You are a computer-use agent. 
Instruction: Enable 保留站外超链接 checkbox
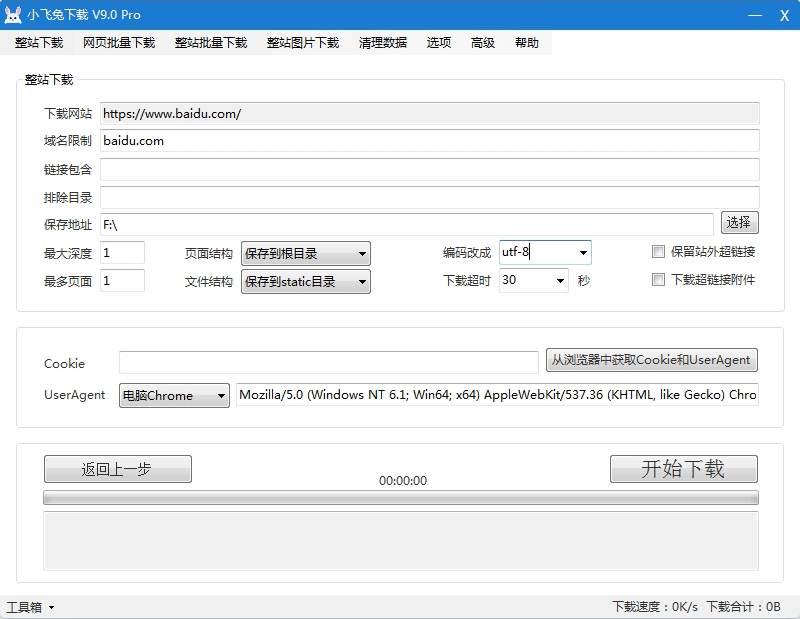tap(658, 252)
